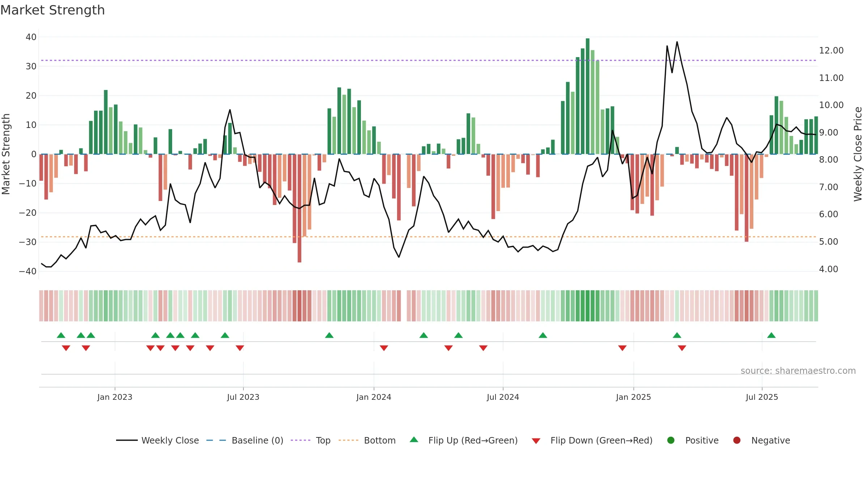Click the Jan 2023 x-axis label

pyautogui.click(x=115, y=397)
